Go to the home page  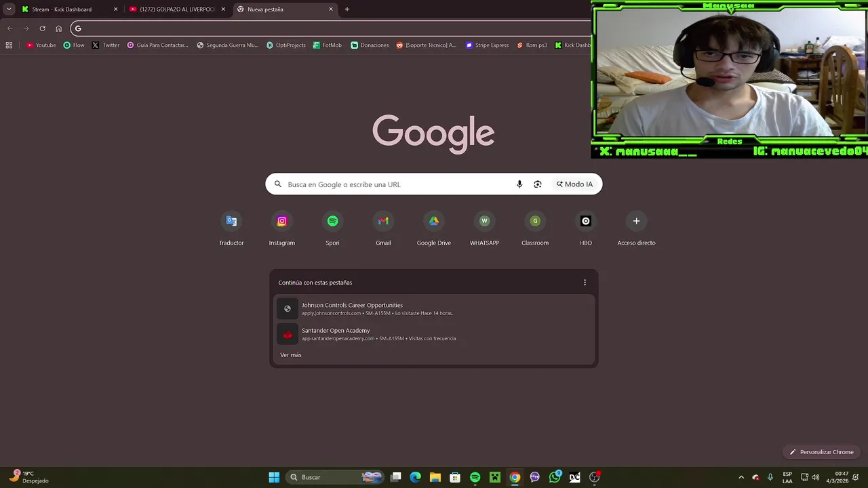[x=58, y=28]
